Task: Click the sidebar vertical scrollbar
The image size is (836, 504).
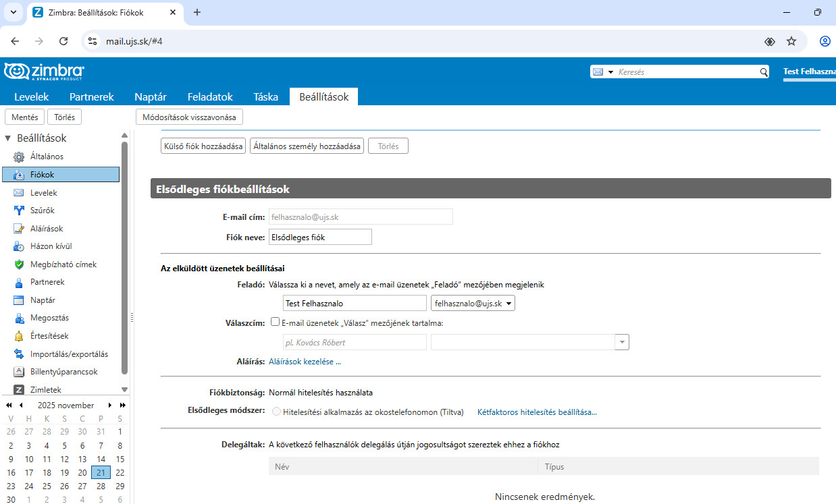Action: click(x=124, y=256)
